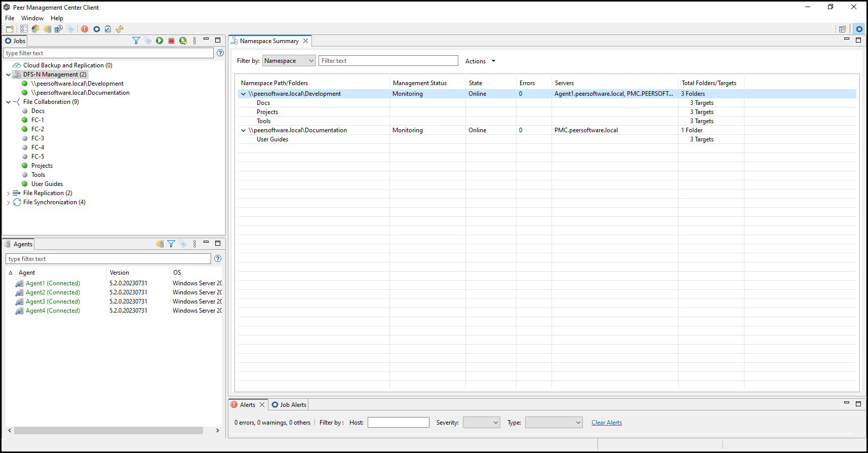Click the red alert icon in main toolbar
Viewport: 868px width, 453px height.
tap(85, 29)
